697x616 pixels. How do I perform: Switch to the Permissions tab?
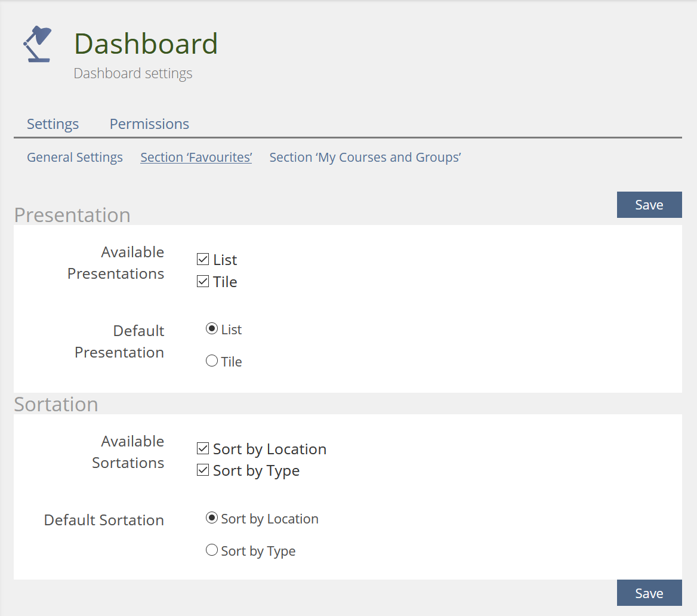point(149,124)
